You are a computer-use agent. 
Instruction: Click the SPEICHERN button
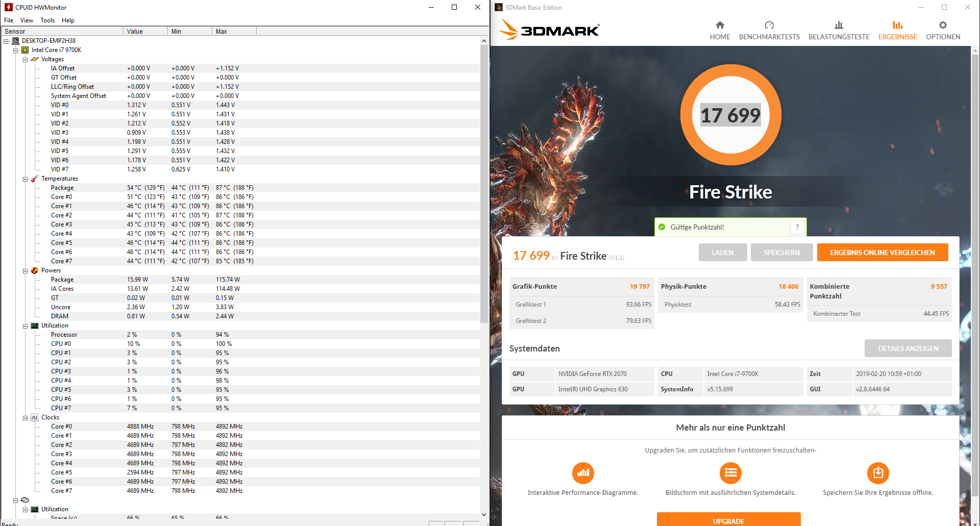pos(781,253)
